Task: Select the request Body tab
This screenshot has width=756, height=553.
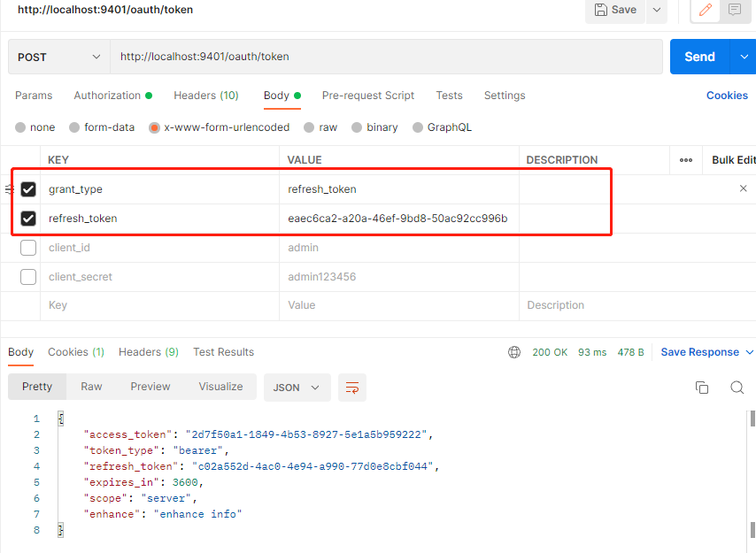Action: 282,96
